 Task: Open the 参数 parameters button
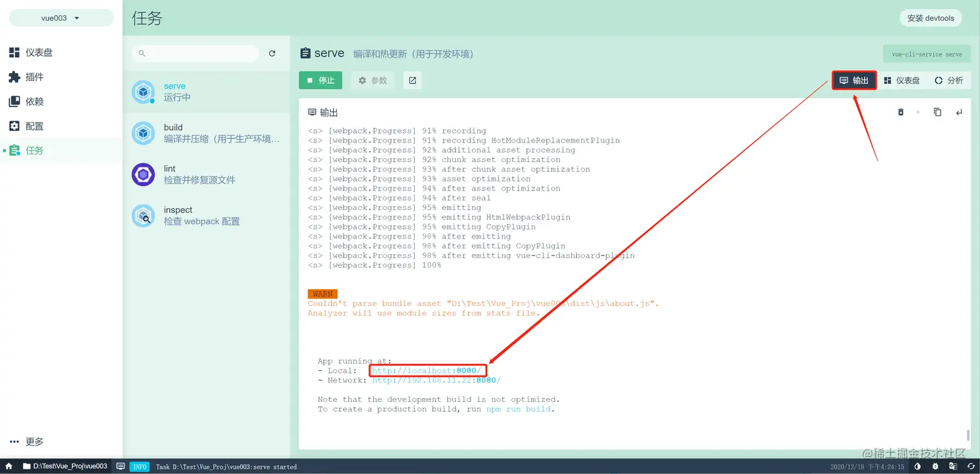pos(373,80)
